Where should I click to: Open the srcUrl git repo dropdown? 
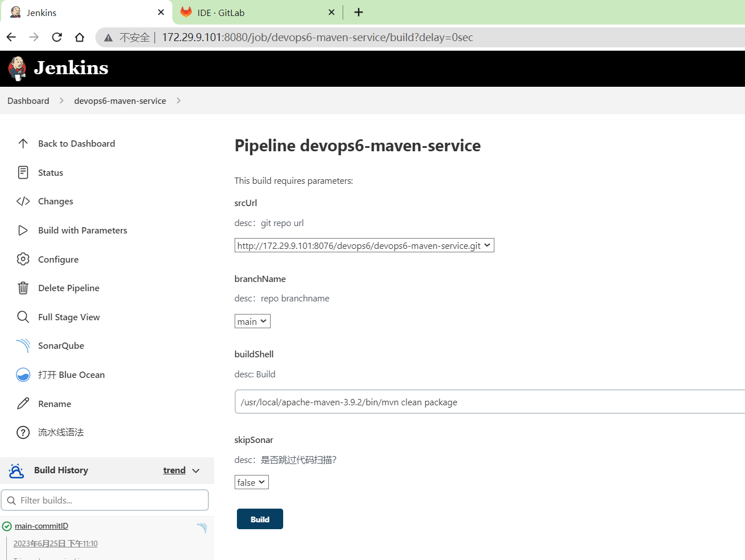point(364,245)
